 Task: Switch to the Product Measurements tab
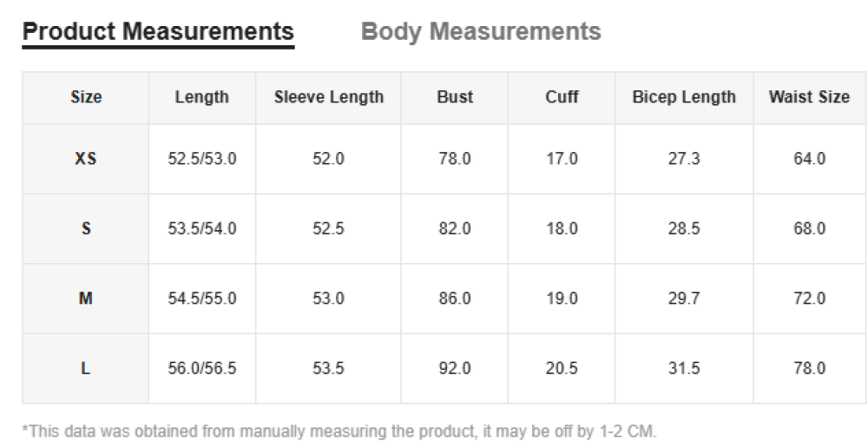point(158,32)
